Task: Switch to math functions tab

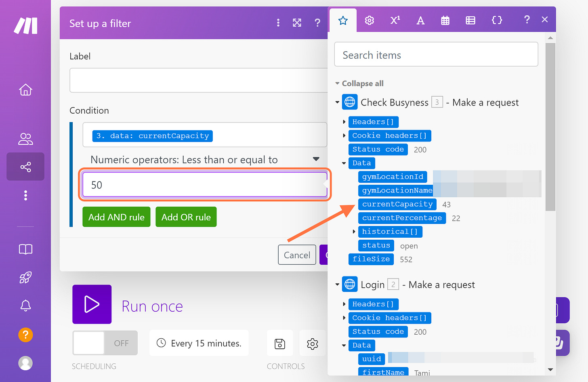Action: (395, 20)
